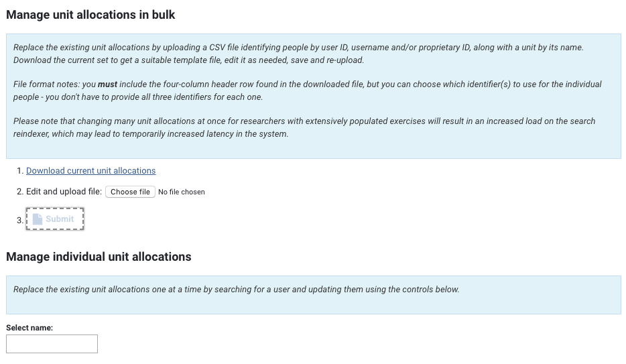Click the 'Select name:' label
Image resolution: width=626 pixels, height=364 pixels.
(29, 328)
